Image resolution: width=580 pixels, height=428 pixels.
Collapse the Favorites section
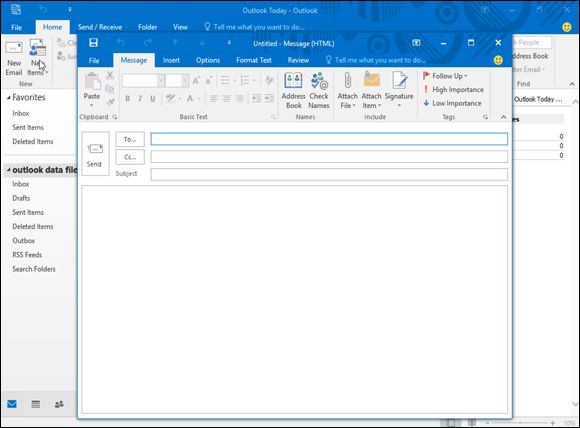pyautogui.click(x=9, y=98)
